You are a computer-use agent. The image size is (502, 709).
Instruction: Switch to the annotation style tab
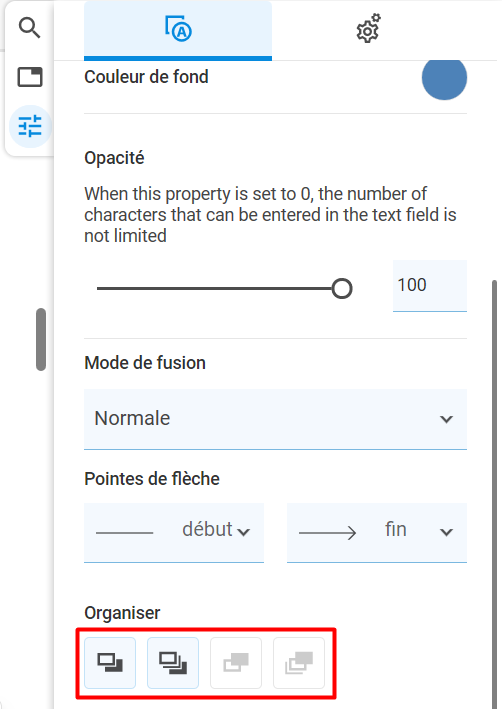click(178, 30)
